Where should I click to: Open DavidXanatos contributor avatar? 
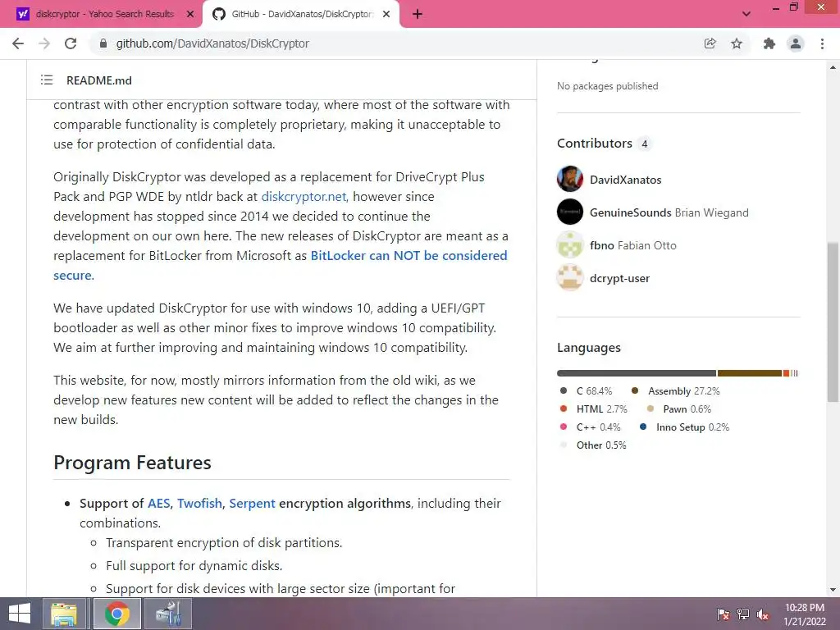(x=570, y=179)
